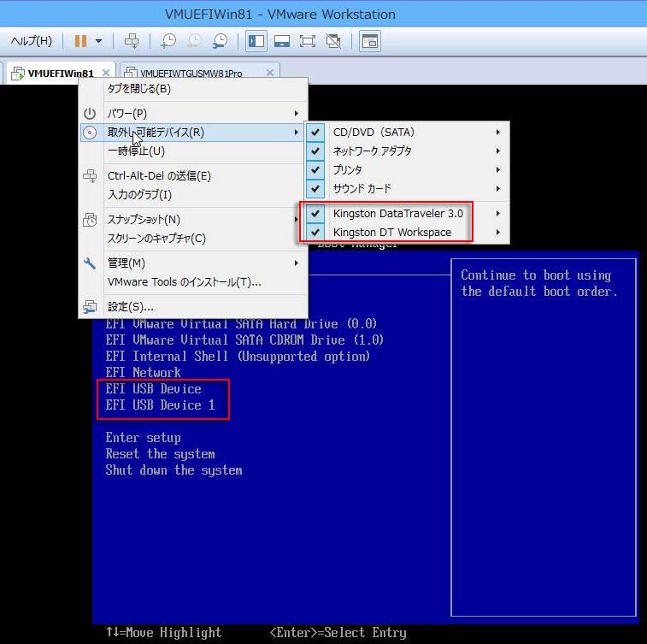Image resolution: width=647 pixels, height=644 pixels.
Task: Toggle the thumbnail bar toolbar icon
Action: tap(282, 41)
